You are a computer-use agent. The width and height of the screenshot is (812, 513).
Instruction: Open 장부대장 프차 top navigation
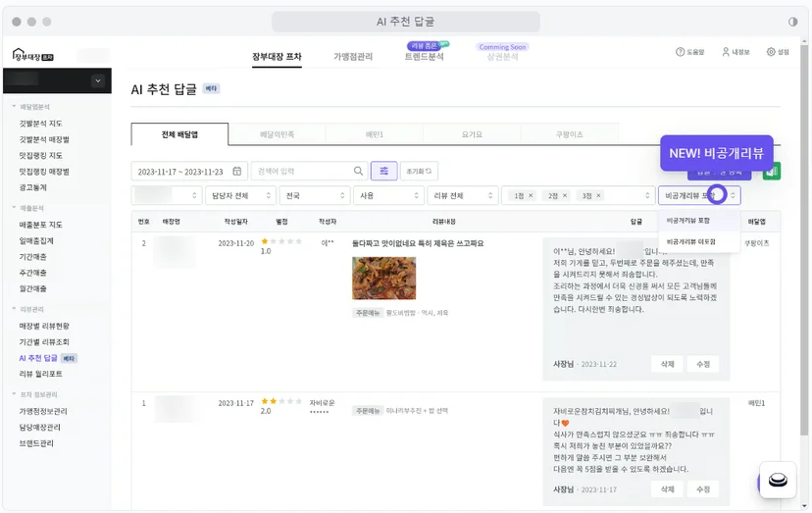277,57
